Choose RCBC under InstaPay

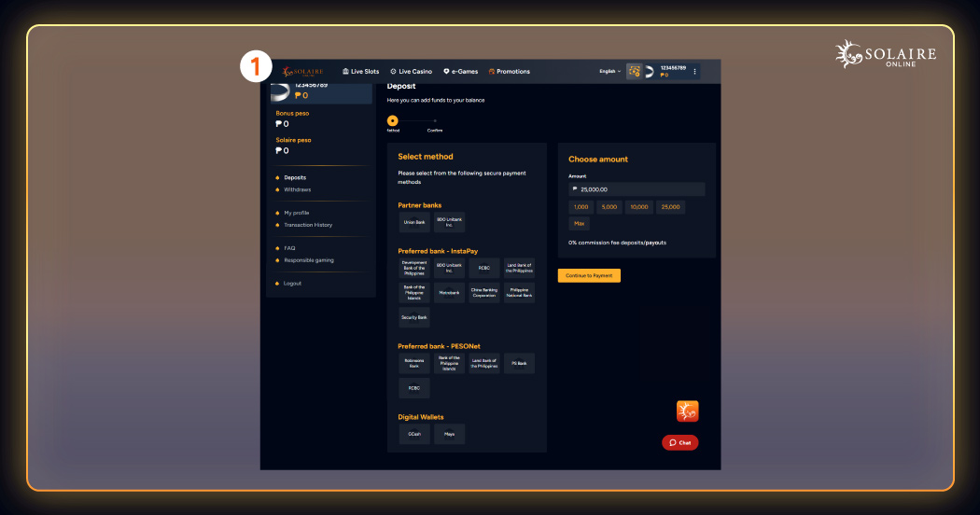point(484,268)
